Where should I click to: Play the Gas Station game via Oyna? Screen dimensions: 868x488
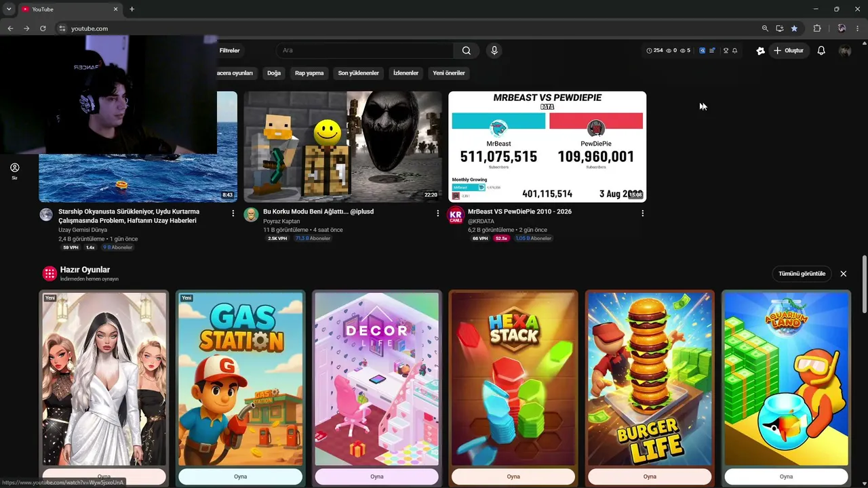point(241,476)
